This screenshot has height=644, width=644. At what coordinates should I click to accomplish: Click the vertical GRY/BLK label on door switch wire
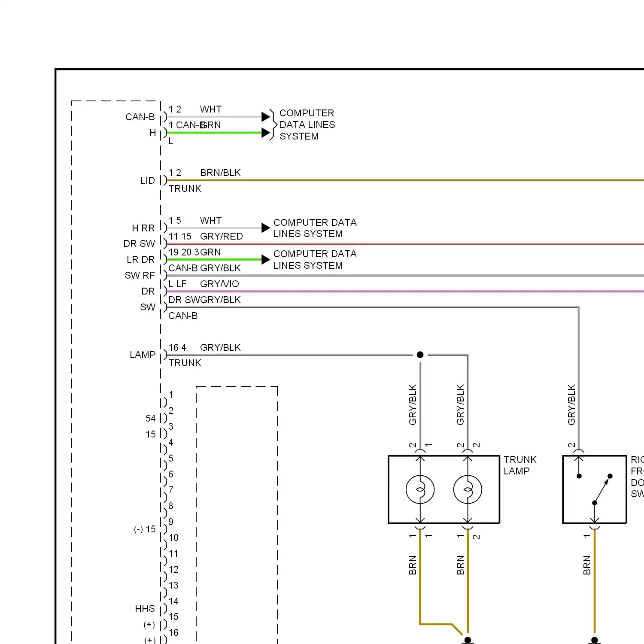click(571, 405)
